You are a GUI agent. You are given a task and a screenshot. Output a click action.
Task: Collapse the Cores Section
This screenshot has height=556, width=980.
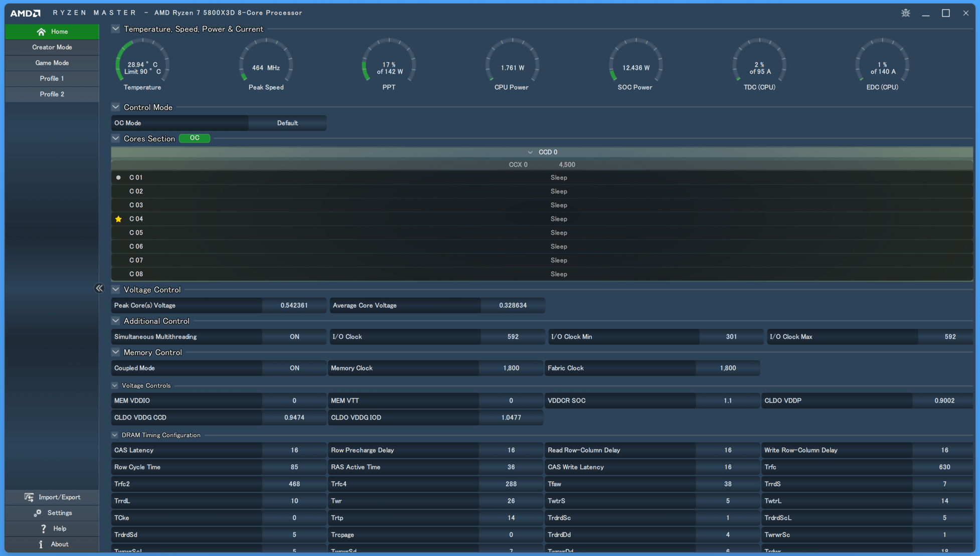[116, 138]
